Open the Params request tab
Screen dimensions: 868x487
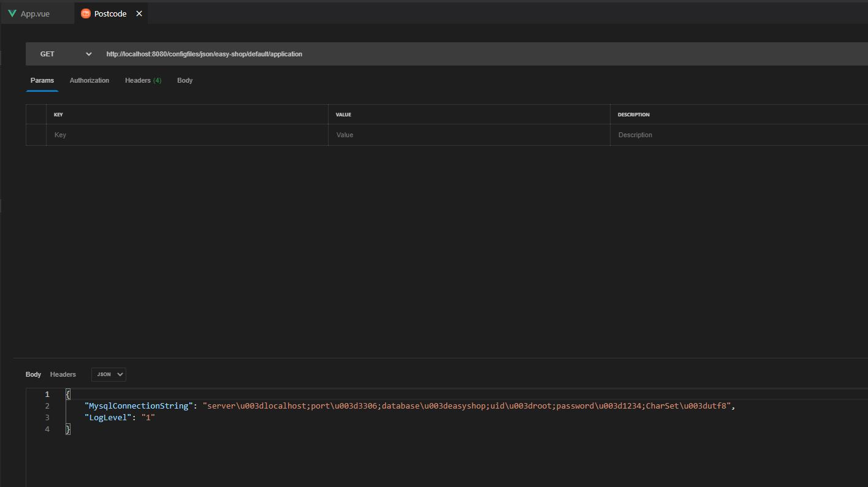click(x=42, y=80)
